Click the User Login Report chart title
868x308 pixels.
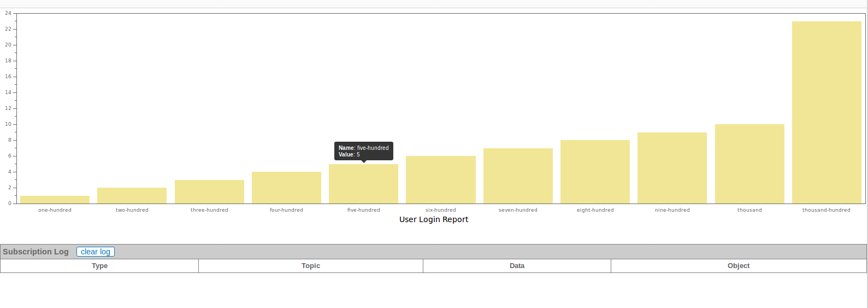(x=434, y=219)
